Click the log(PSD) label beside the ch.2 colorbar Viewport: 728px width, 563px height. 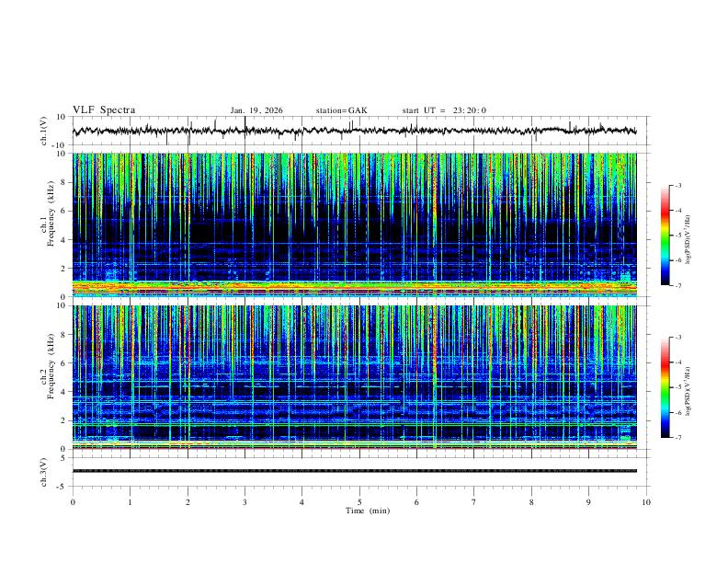click(x=688, y=391)
